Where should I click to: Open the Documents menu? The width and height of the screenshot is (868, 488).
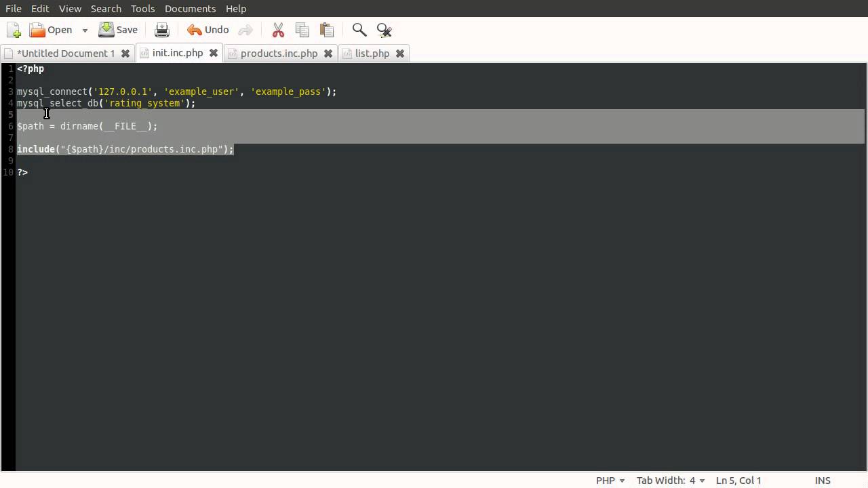pyautogui.click(x=190, y=8)
